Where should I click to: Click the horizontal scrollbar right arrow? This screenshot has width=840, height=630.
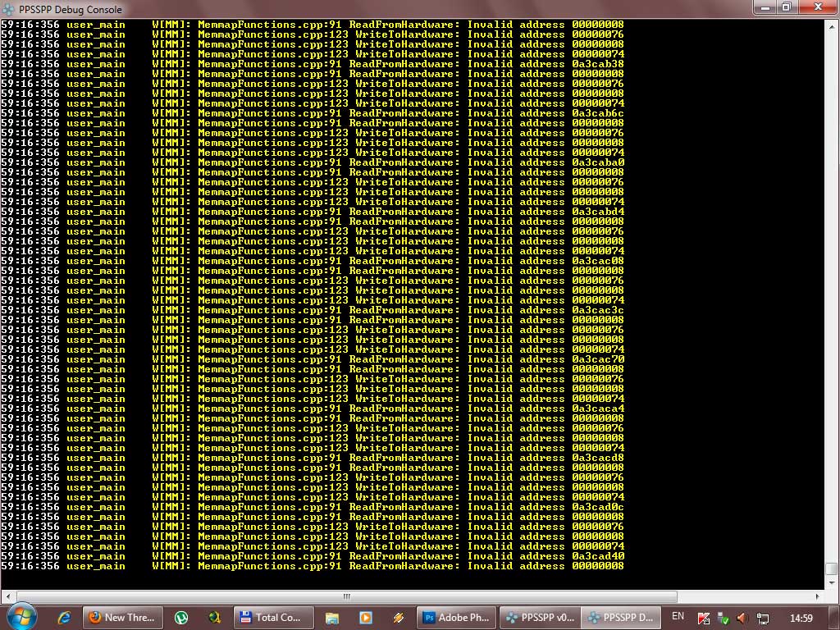coord(818,597)
